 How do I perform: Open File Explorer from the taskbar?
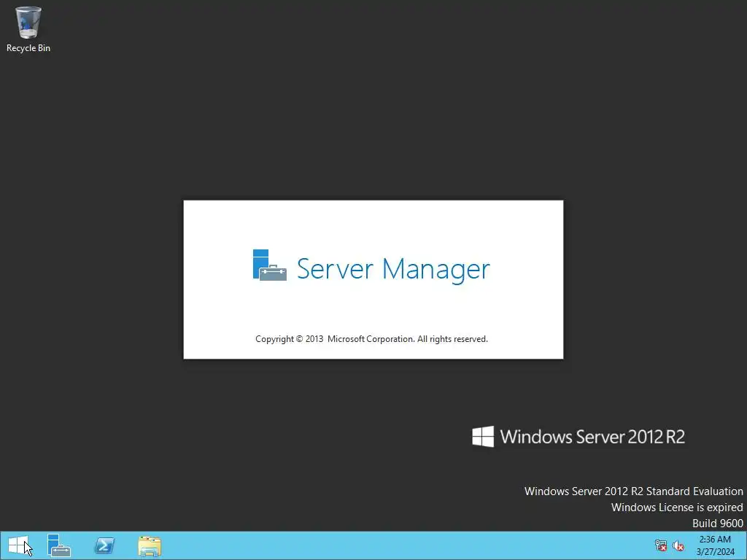coord(150,546)
